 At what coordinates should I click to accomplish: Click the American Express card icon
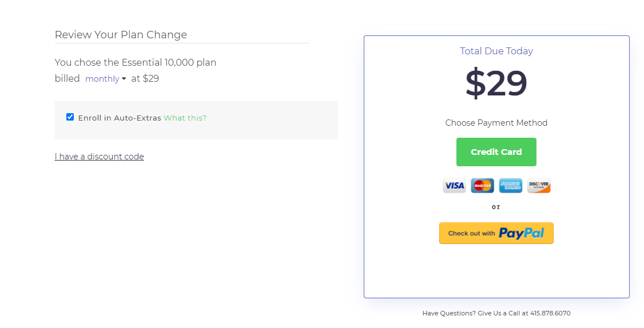(x=510, y=186)
